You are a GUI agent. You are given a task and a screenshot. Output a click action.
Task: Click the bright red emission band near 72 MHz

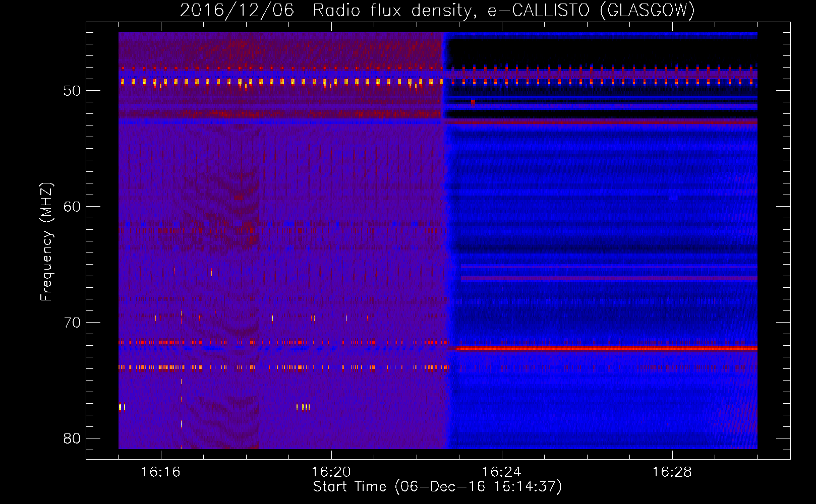[606, 348]
